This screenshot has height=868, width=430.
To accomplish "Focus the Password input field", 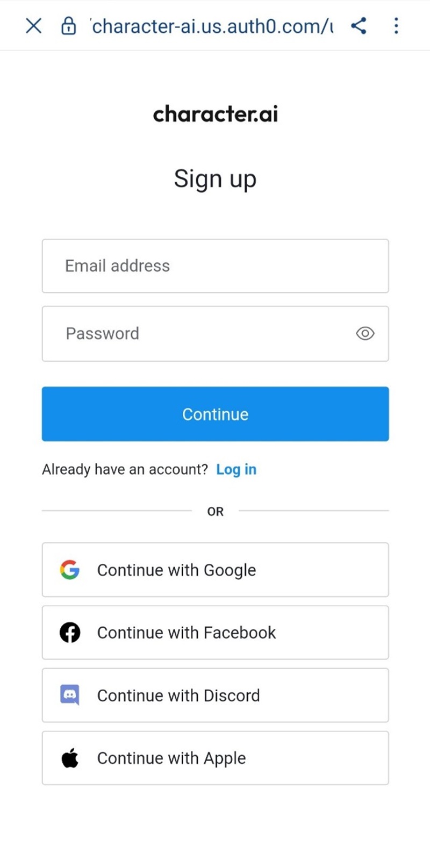I will pos(199,334).
